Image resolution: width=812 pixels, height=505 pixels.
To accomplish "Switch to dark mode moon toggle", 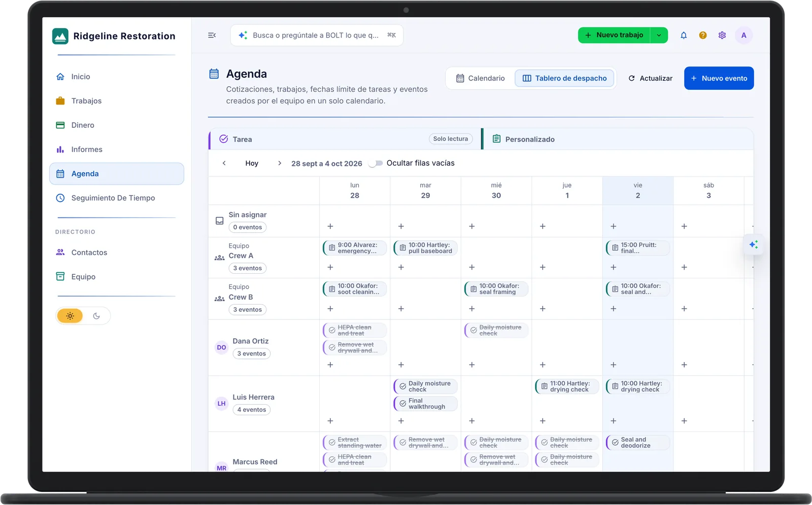I will 96,316.
